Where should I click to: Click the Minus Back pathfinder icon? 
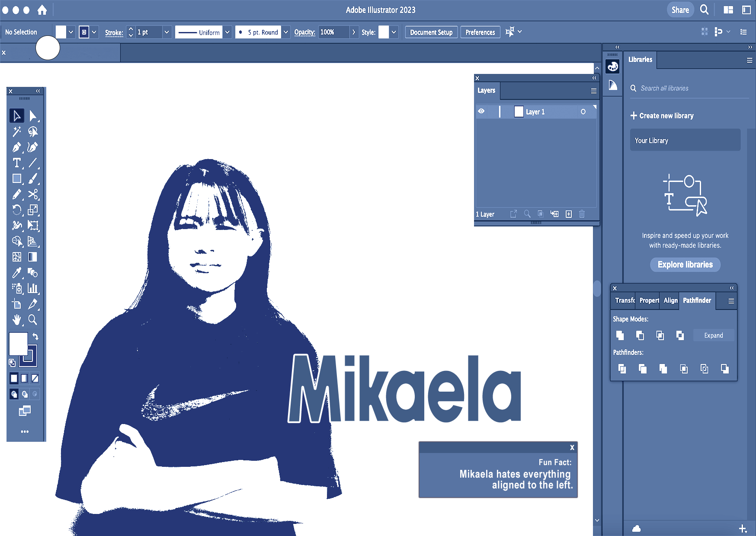[x=725, y=369]
